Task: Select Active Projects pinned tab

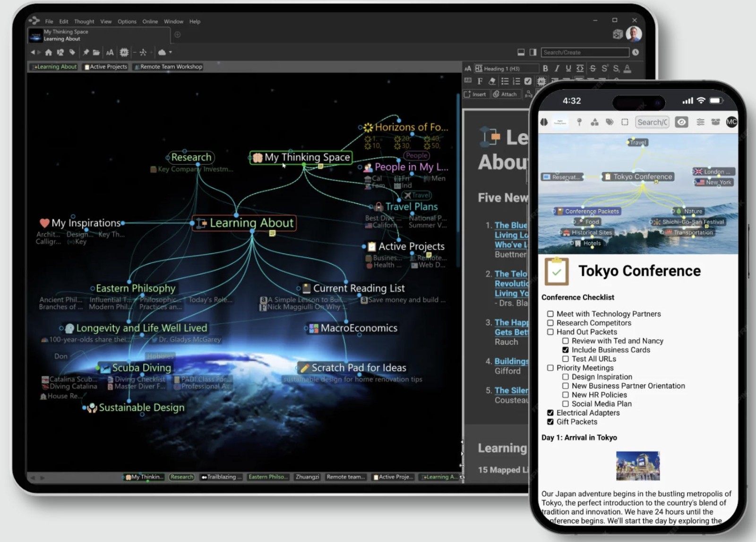Action: [x=106, y=67]
